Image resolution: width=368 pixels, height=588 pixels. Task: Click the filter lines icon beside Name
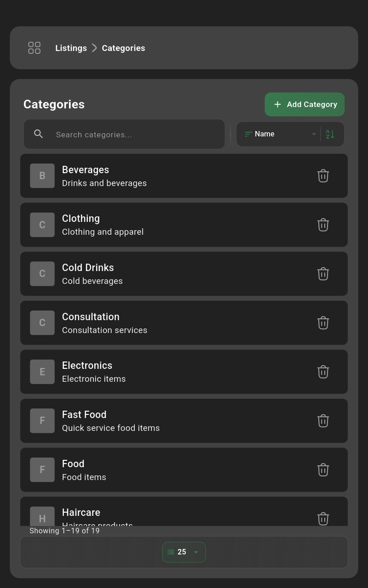(247, 134)
